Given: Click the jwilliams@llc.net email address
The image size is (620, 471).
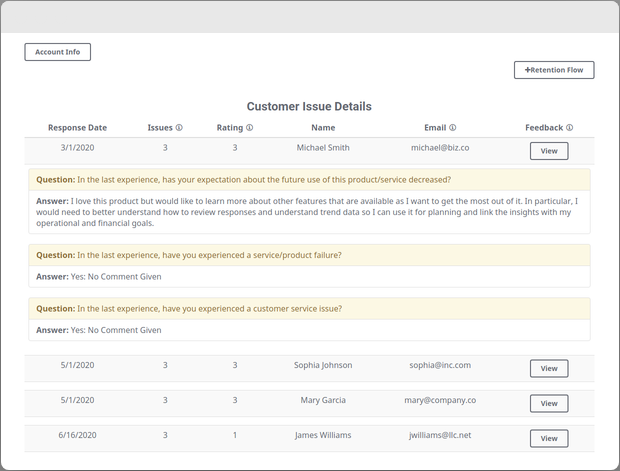Looking at the screenshot, I should [440, 436].
